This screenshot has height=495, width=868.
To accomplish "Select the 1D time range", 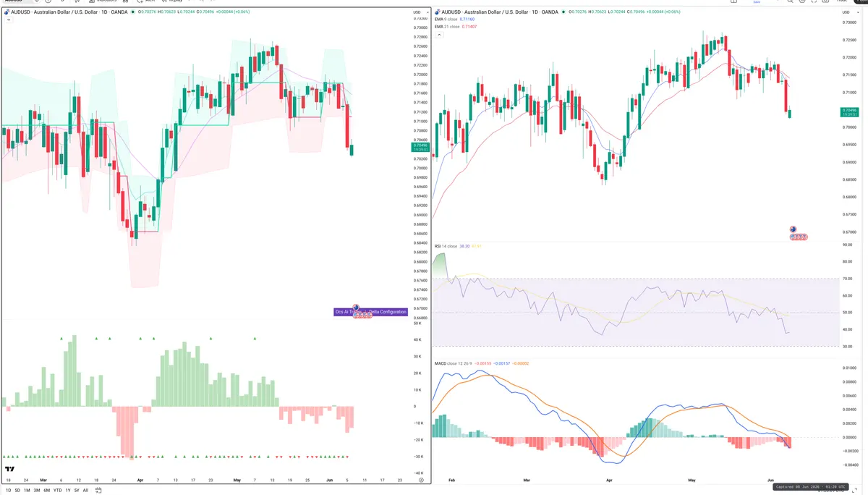I will pyautogui.click(x=8, y=491).
